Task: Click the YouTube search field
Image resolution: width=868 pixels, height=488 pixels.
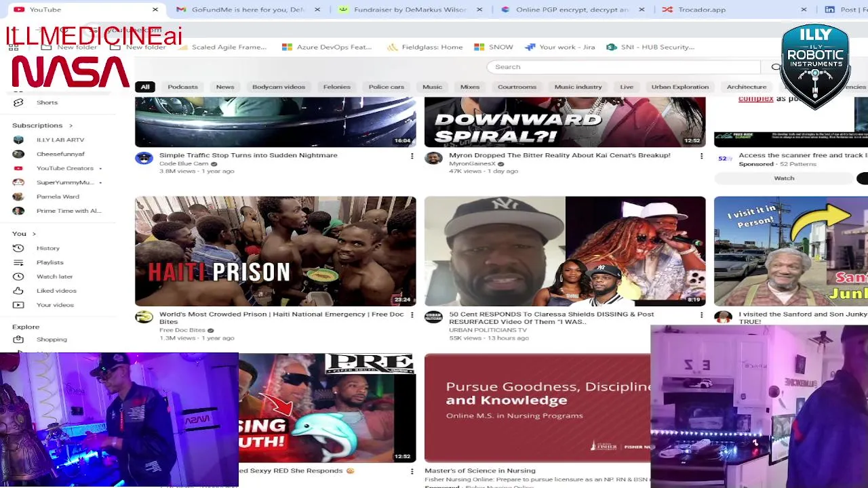Action: pyautogui.click(x=624, y=67)
